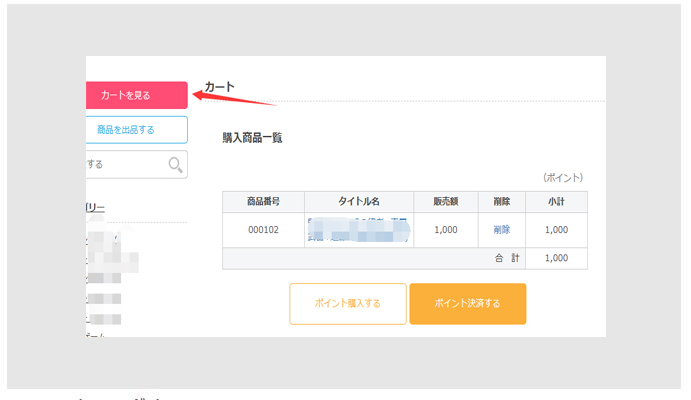Image resolution: width=691 pixels, height=400 pixels.
Task: Click the 削除 column header cell
Action: click(501, 201)
